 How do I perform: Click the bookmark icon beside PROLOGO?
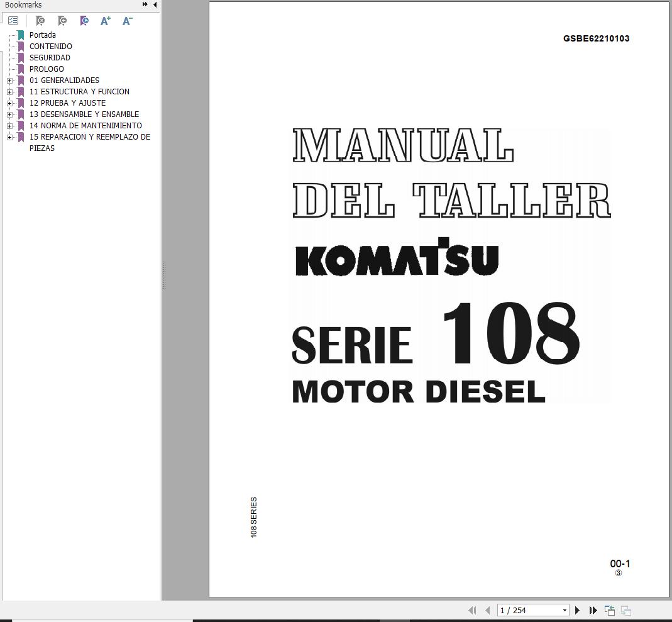pyautogui.click(x=21, y=69)
